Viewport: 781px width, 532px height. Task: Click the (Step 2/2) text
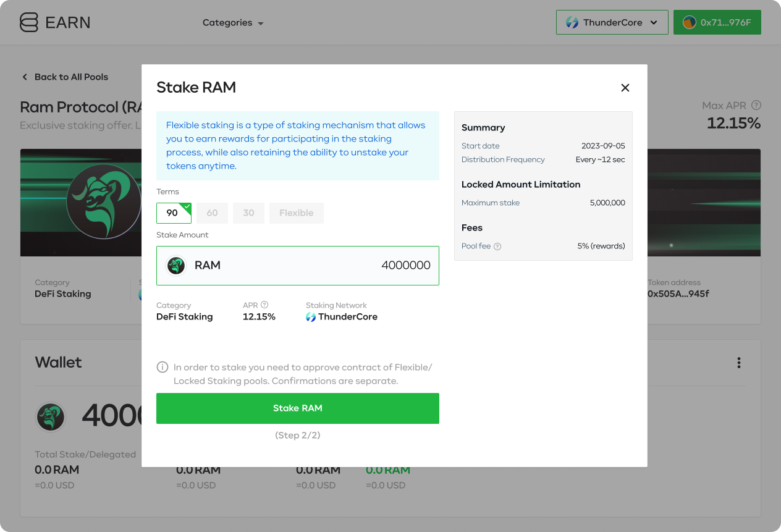coord(298,436)
